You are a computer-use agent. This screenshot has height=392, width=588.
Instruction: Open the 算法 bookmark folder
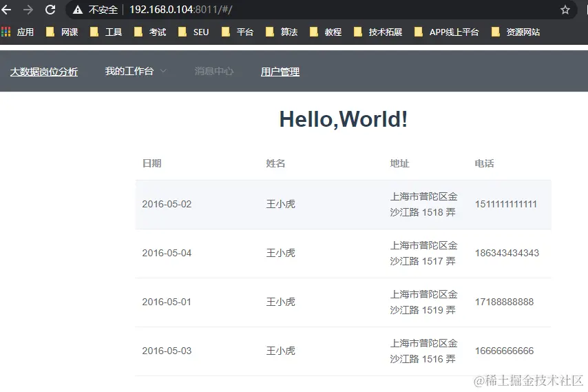tap(282, 32)
